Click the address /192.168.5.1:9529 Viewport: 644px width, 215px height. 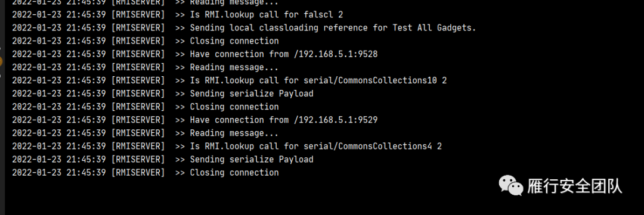click(x=336, y=120)
